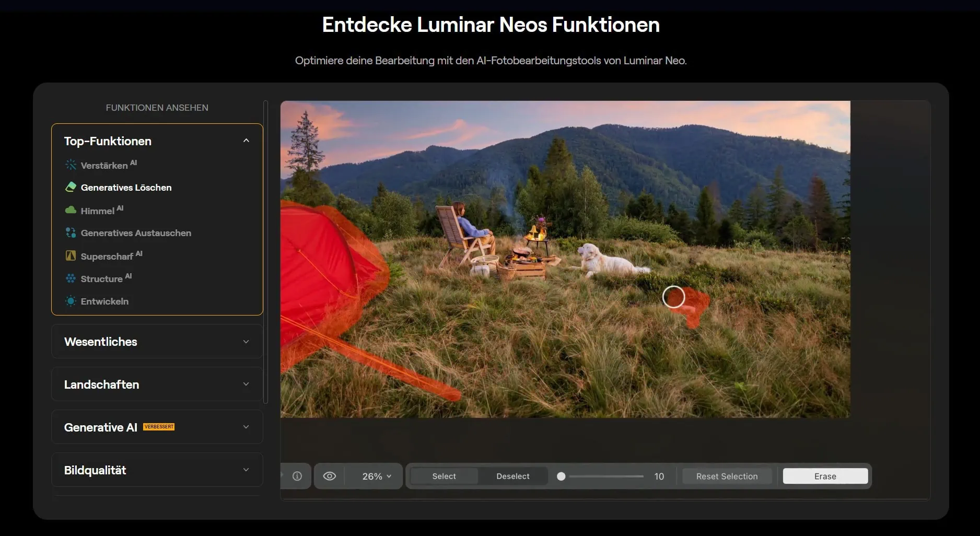Image resolution: width=980 pixels, height=536 pixels.
Task: Adjust the brush size slider handle
Action: pos(561,476)
